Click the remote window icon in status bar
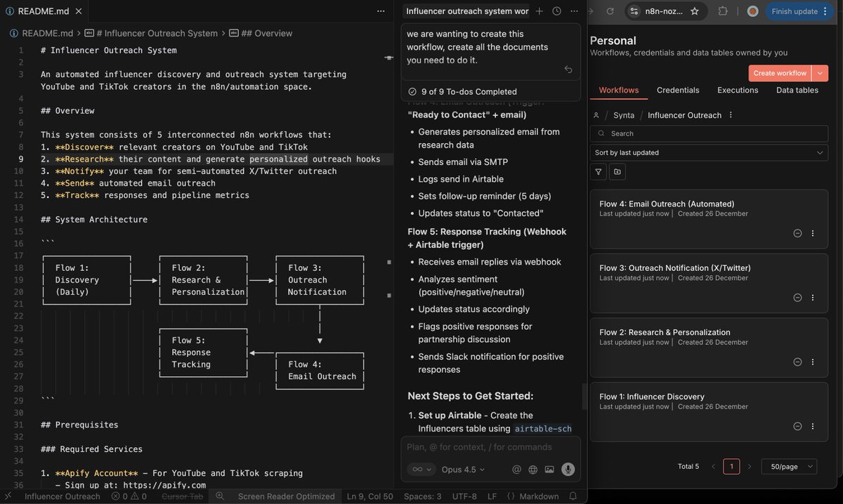The image size is (843, 504). (8, 496)
